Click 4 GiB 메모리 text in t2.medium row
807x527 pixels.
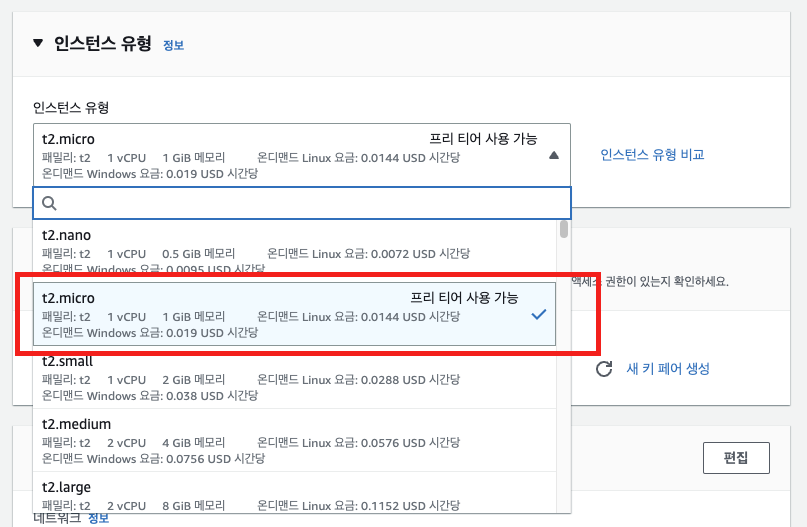pyautogui.click(x=194, y=443)
